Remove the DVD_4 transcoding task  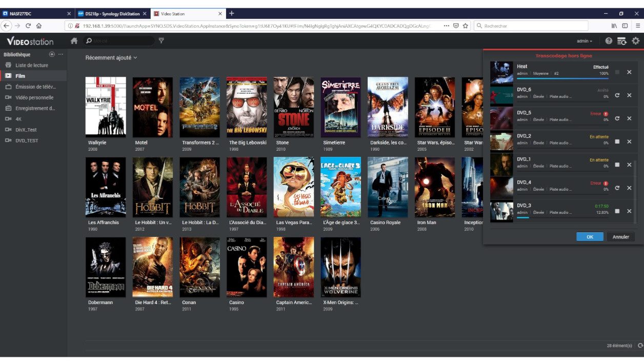pyautogui.click(x=629, y=188)
